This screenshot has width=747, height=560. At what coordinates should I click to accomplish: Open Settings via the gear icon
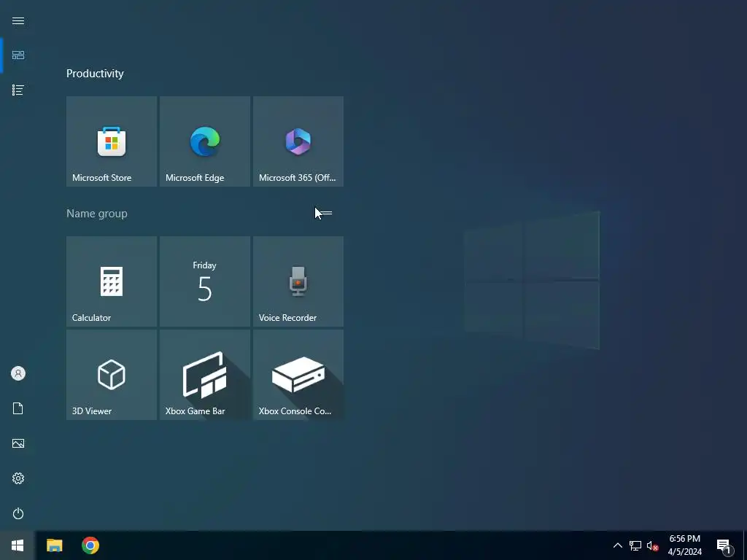(18, 478)
